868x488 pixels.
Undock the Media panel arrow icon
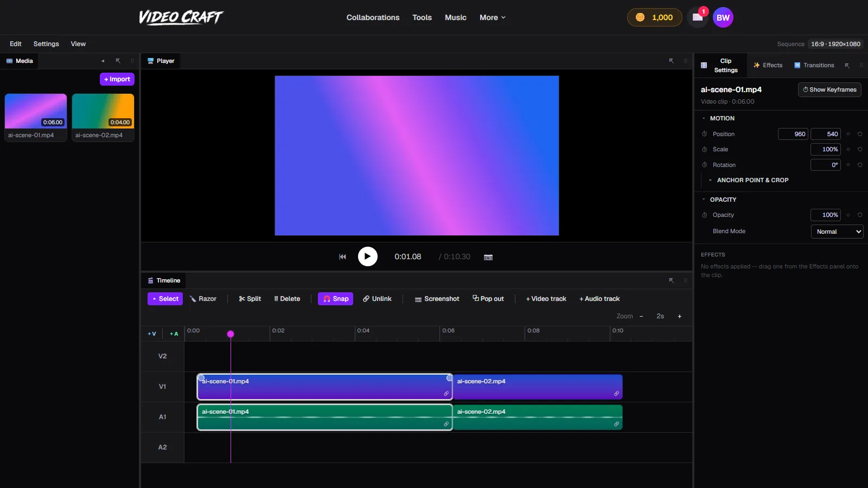118,61
